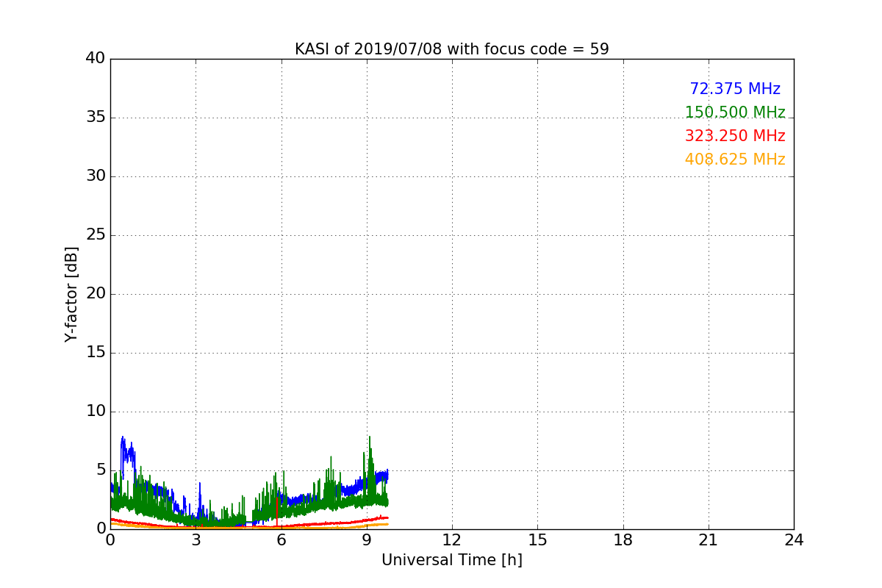The width and height of the screenshot is (882, 588).
Task: Click the y-axis tick label 40
Action: 95,59
